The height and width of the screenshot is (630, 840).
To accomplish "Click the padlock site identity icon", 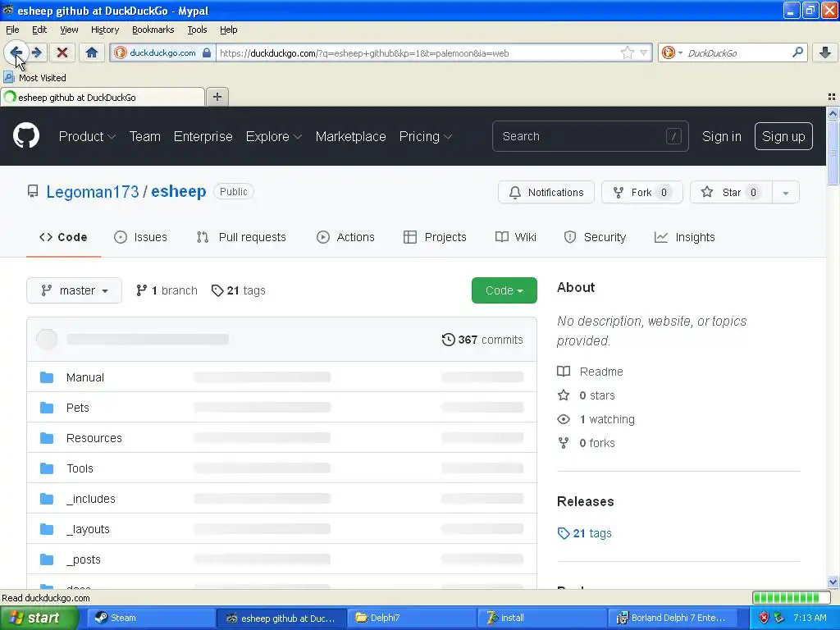I will point(207,52).
